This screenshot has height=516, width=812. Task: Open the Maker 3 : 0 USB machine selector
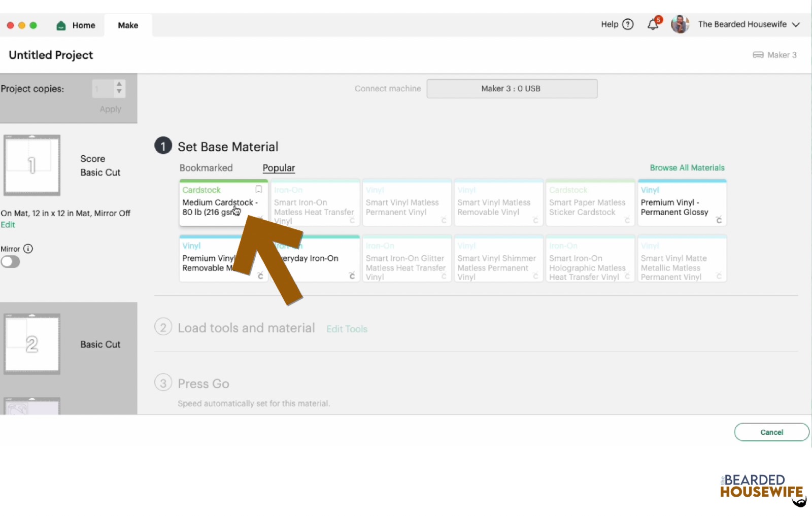point(512,88)
